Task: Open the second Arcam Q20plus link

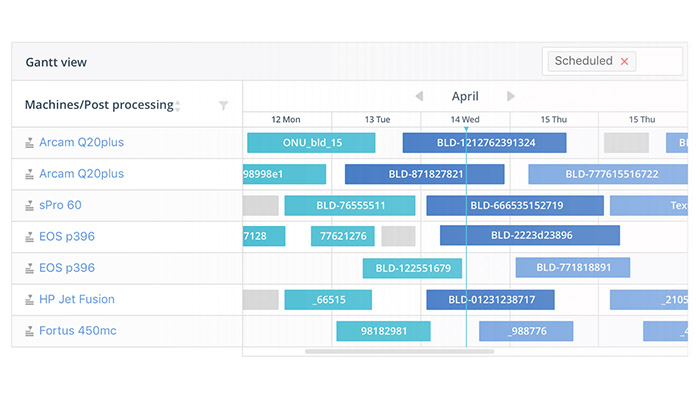Action: pyautogui.click(x=81, y=174)
